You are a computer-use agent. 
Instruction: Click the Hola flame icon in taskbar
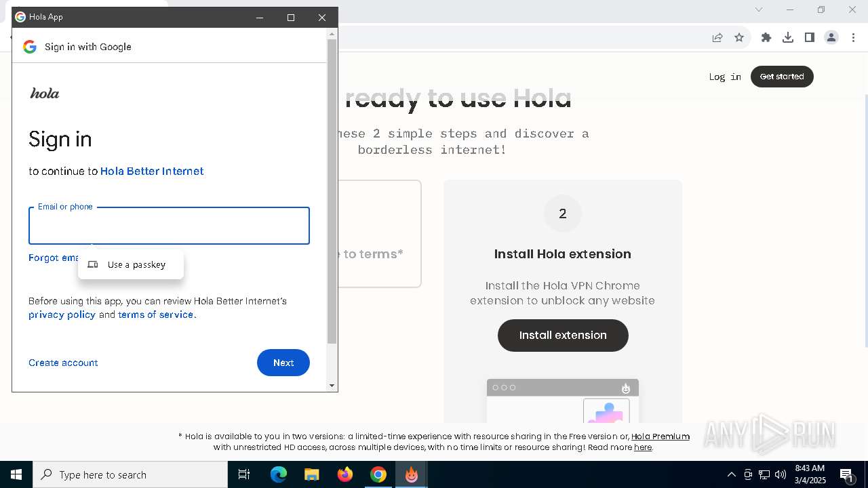click(412, 474)
